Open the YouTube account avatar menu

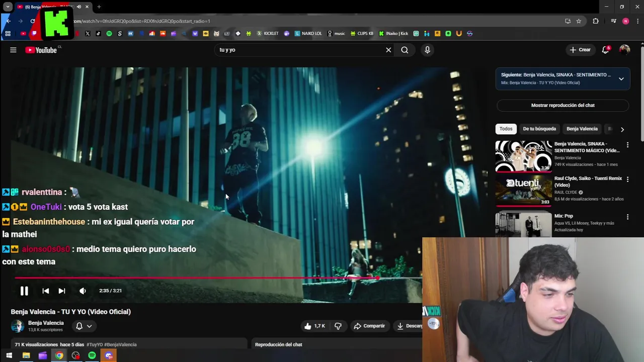click(625, 50)
